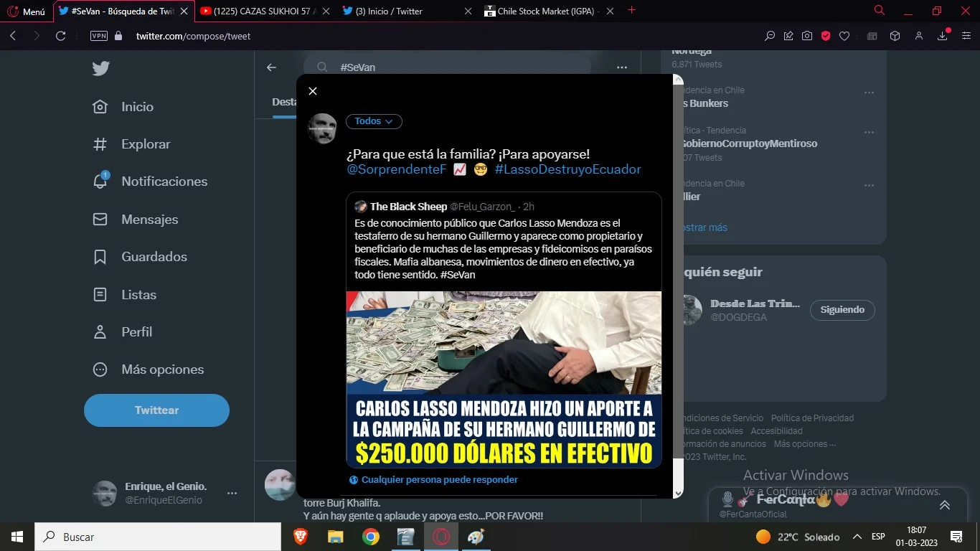This screenshot has width=980, height=551.
Task: Open Accesibilidad footer link
Action: [776, 431]
